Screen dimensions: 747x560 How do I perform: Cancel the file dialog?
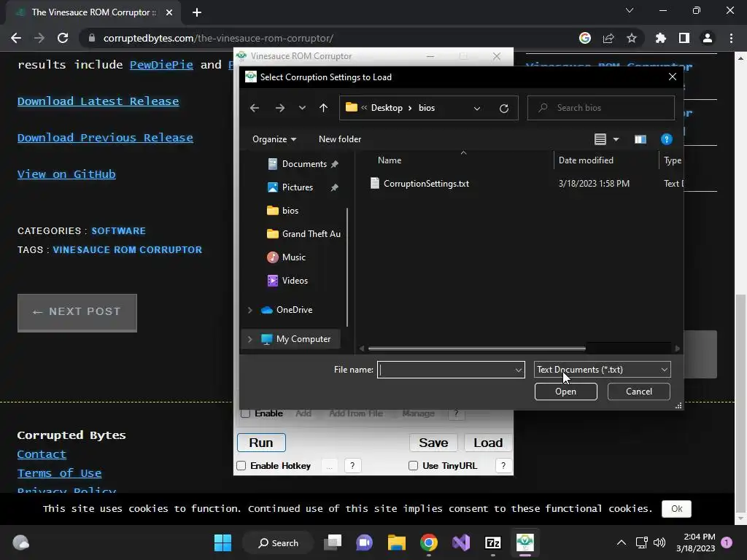point(638,392)
